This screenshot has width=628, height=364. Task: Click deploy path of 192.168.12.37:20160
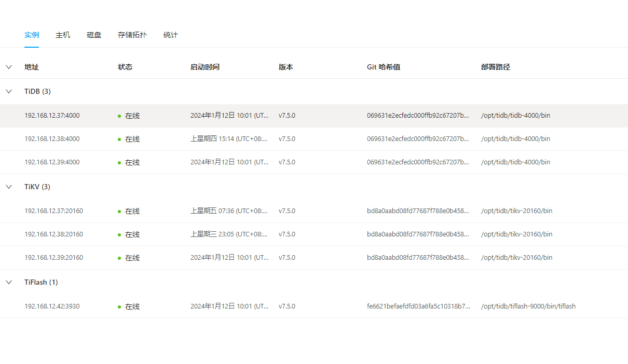tap(517, 211)
